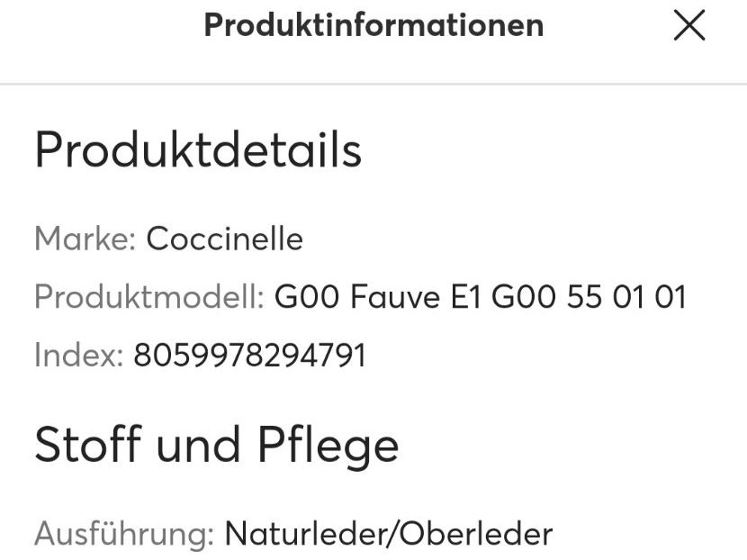
Task: Close the Produktinformationen panel with X
Action: coord(688,25)
